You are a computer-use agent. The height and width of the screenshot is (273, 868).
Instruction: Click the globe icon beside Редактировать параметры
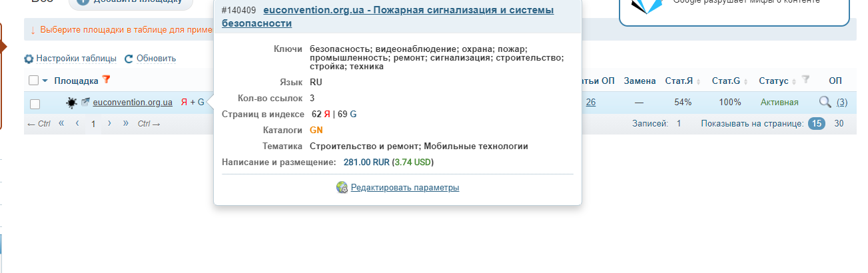point(342,188)
